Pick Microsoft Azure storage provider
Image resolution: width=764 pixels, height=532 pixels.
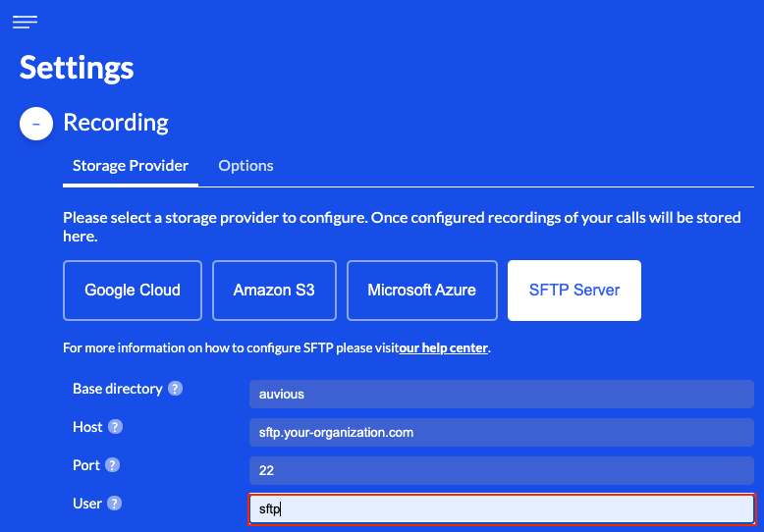point(421,291)
